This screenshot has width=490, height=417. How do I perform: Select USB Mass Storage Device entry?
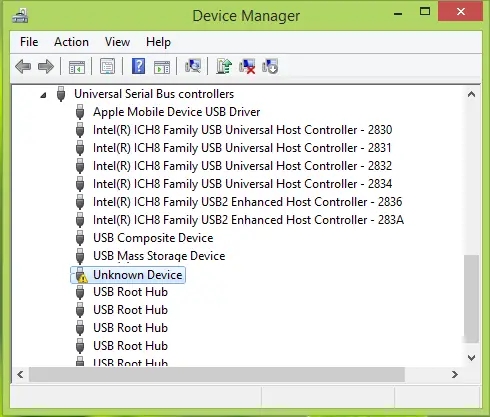pyautogui.click(x=159, y=256)
